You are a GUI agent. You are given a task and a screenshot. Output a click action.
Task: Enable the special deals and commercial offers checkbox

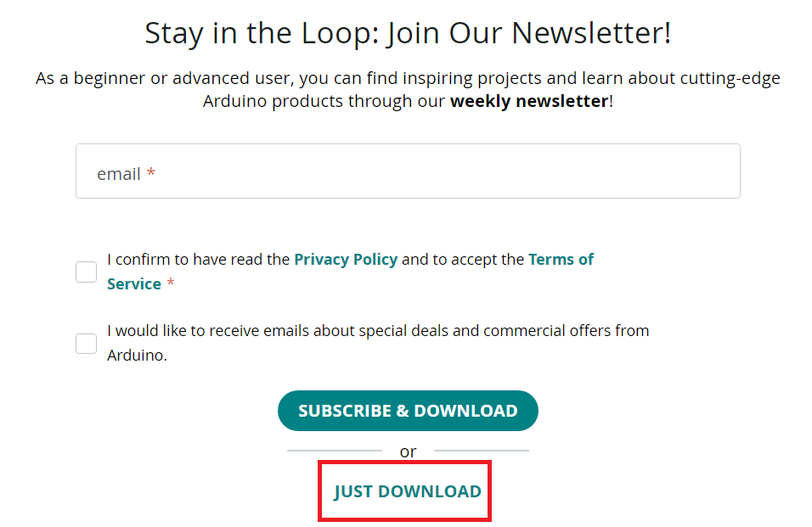tap(87, 343)
